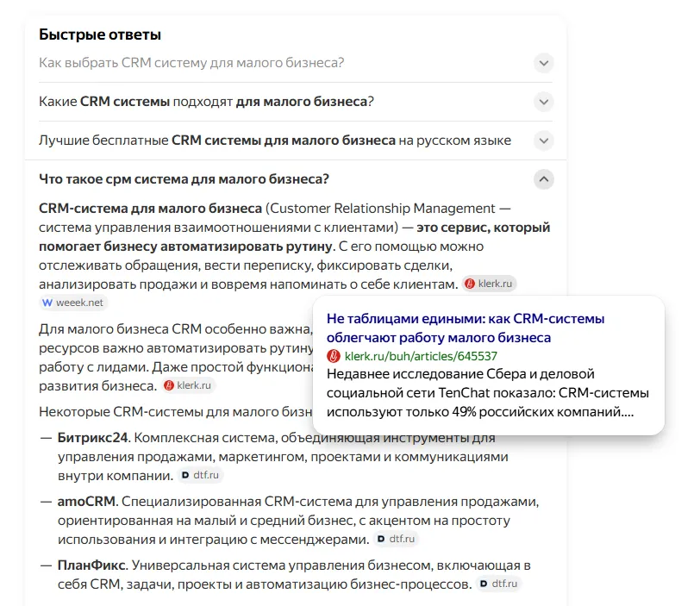
Task: Select bold text 'Битрикс24'
Action: 93,438
